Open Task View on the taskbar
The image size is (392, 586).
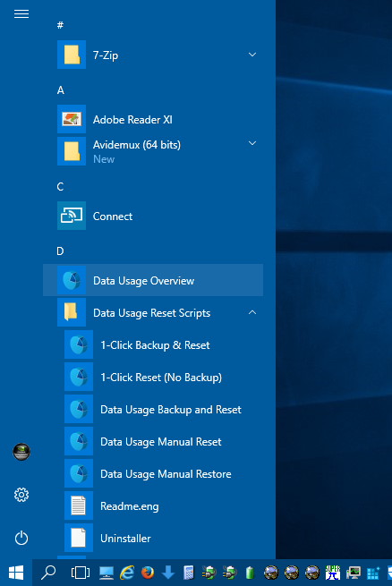coord(81,573)
